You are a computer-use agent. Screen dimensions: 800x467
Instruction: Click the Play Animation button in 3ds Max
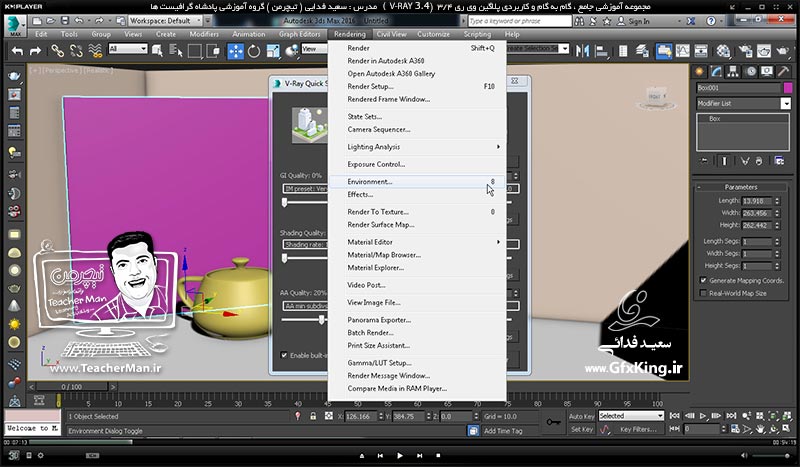(703, 416)
